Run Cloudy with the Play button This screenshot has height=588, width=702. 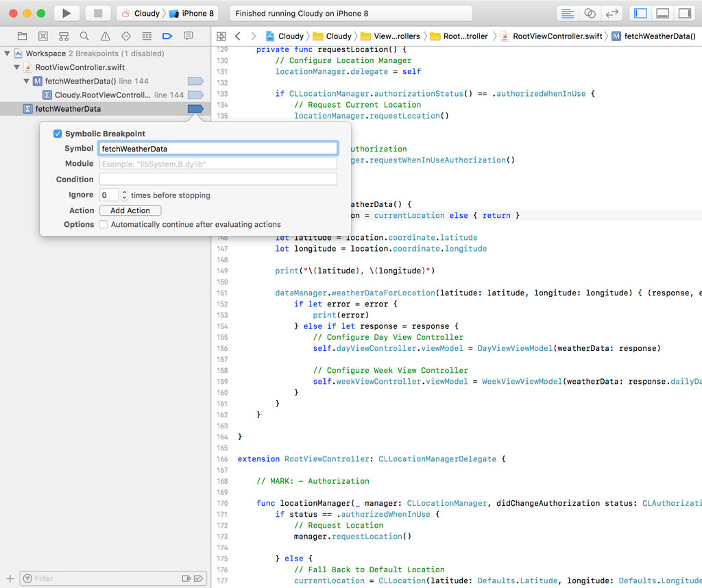(x=64, y=12)
